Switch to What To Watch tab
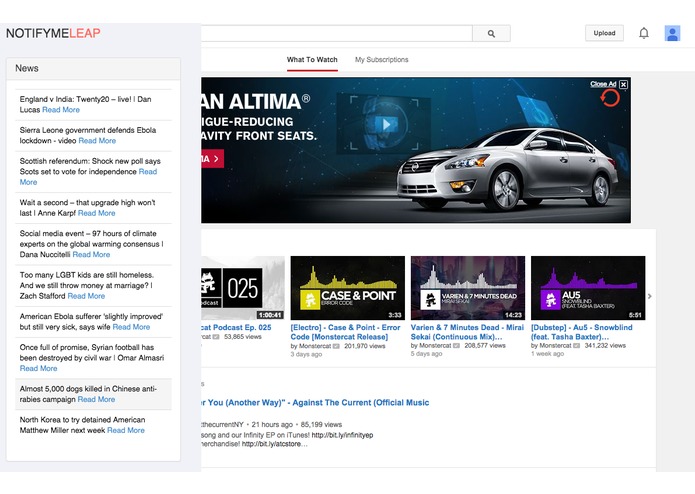 pyautogui.click(x=312, y=60)
